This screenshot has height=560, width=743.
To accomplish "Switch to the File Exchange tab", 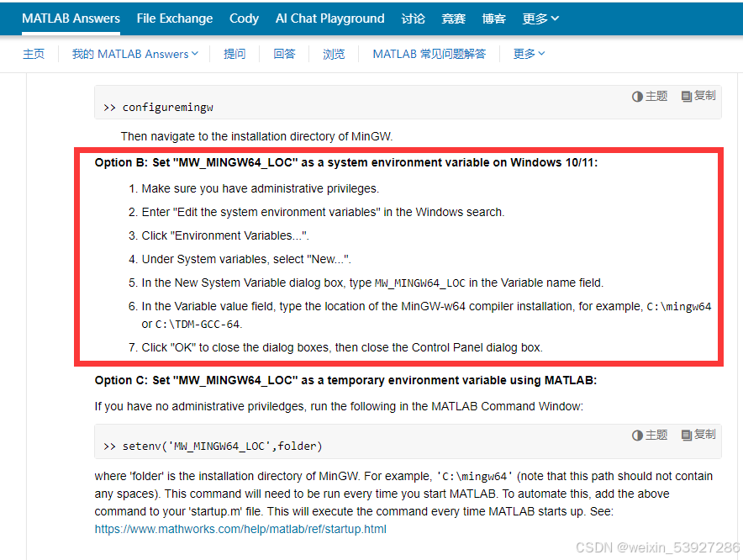I will pos(175,18).
